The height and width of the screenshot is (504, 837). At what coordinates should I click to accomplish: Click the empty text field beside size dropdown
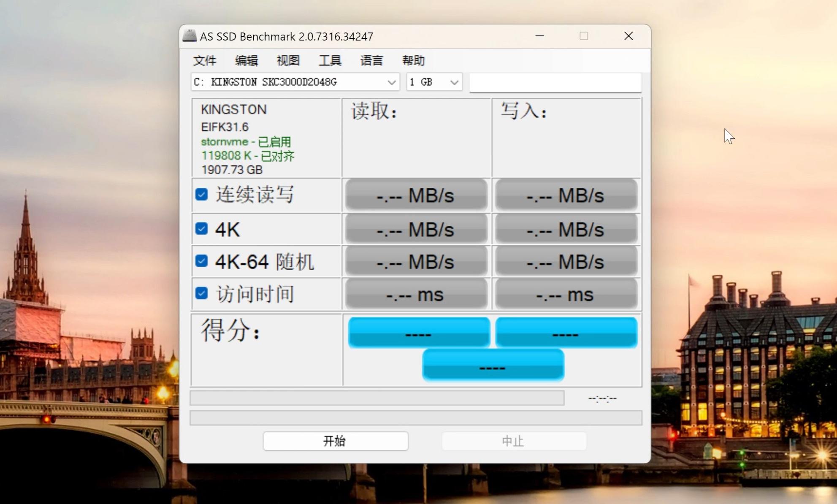[x=555, y=82]
